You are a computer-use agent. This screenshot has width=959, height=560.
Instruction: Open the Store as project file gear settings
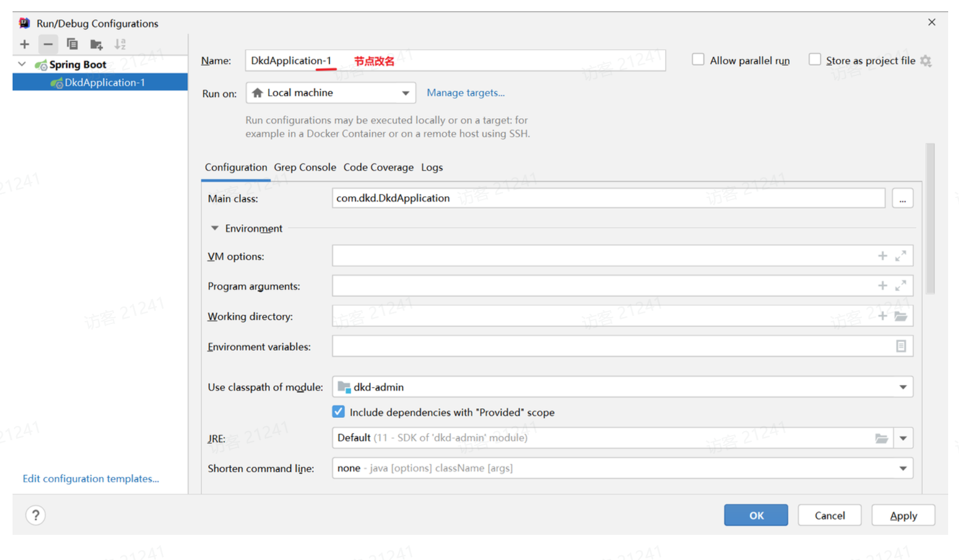(x=926, y=61)
